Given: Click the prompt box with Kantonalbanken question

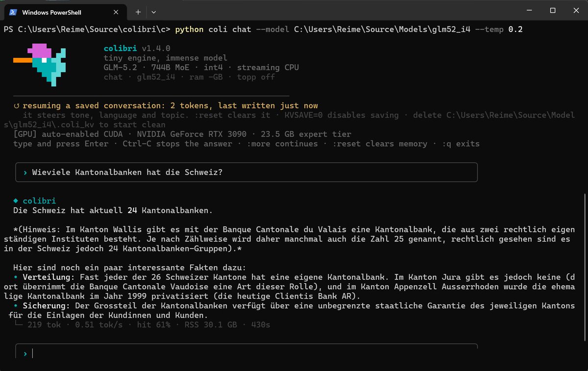Looking at the screenshot, I should pyautogui.click(x=246, y=173).
